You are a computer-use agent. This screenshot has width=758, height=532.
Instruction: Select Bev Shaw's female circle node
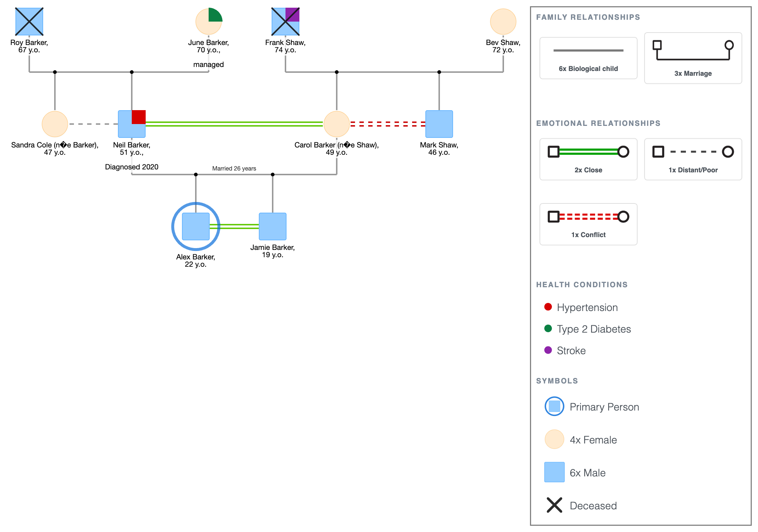click(503, 22)
